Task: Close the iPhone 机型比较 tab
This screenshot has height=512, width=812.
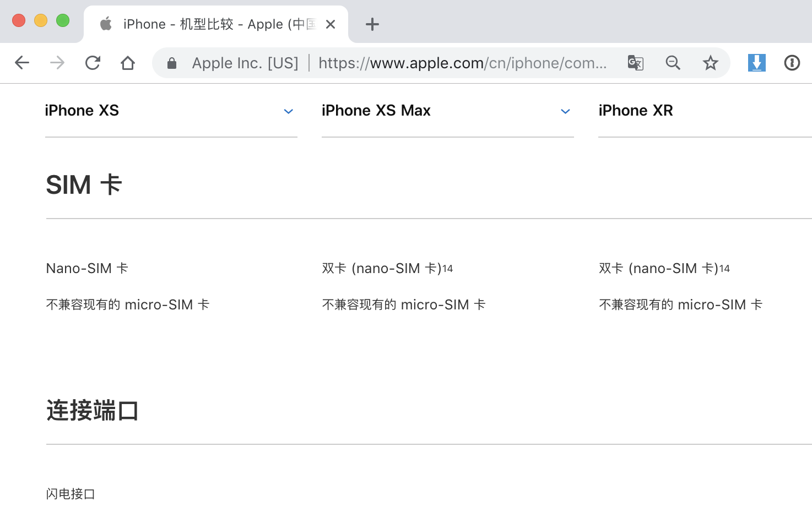Action: click(x=331, y=24)
